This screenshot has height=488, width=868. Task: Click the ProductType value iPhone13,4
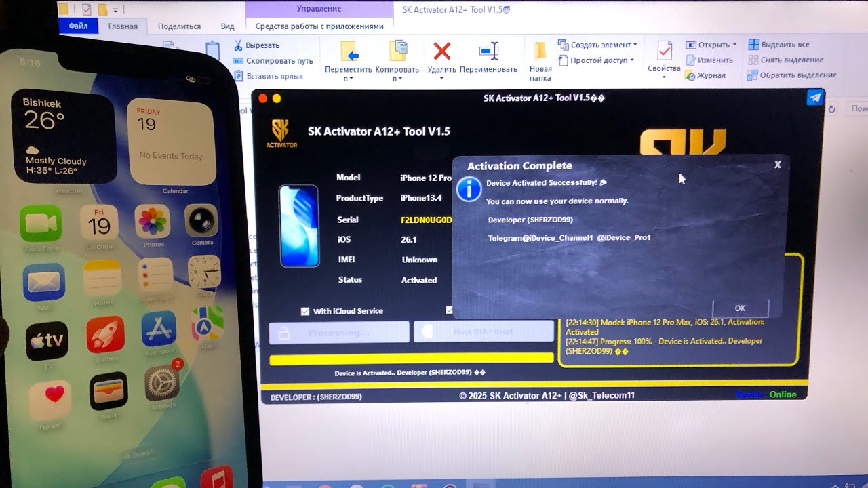(421, 198)
